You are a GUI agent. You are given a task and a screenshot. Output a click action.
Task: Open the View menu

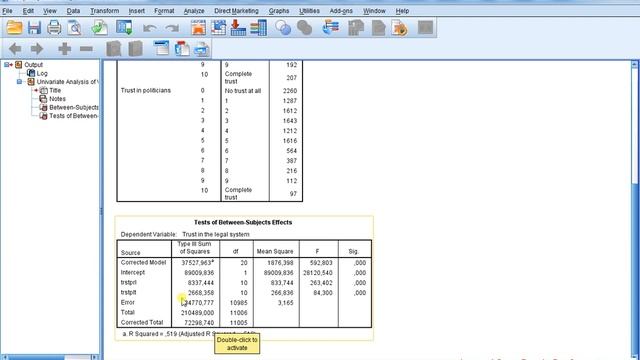(50, 11)
